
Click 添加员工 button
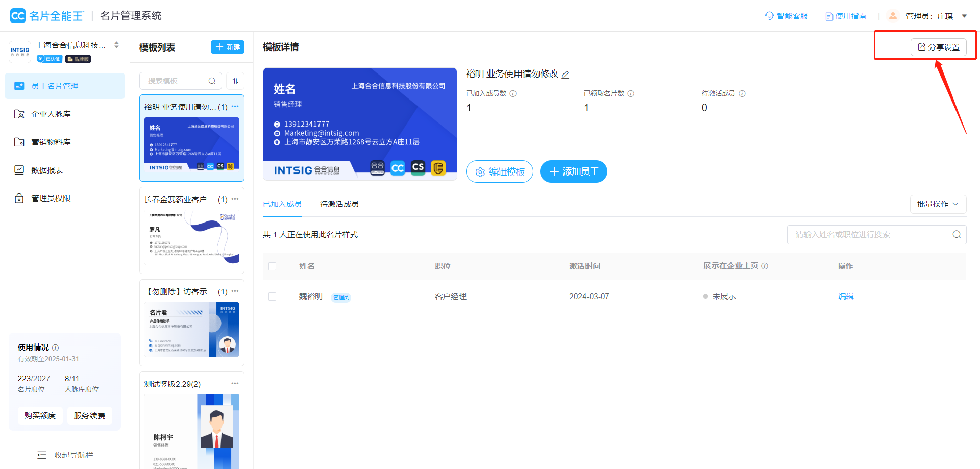click(574, 171)
